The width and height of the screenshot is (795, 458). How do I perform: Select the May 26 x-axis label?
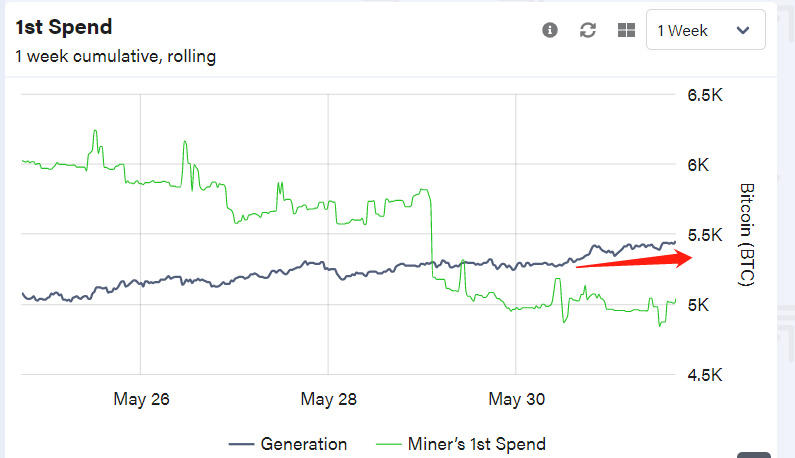point(141,400)
